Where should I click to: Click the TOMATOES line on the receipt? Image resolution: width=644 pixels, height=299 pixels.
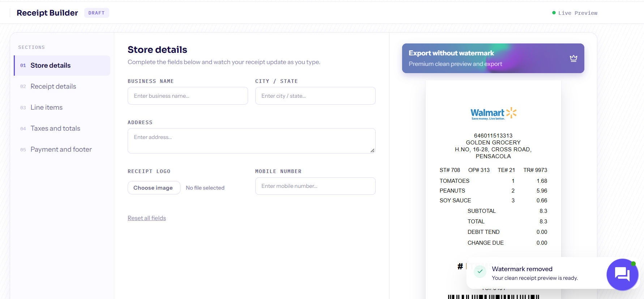[x=493, y=181]
